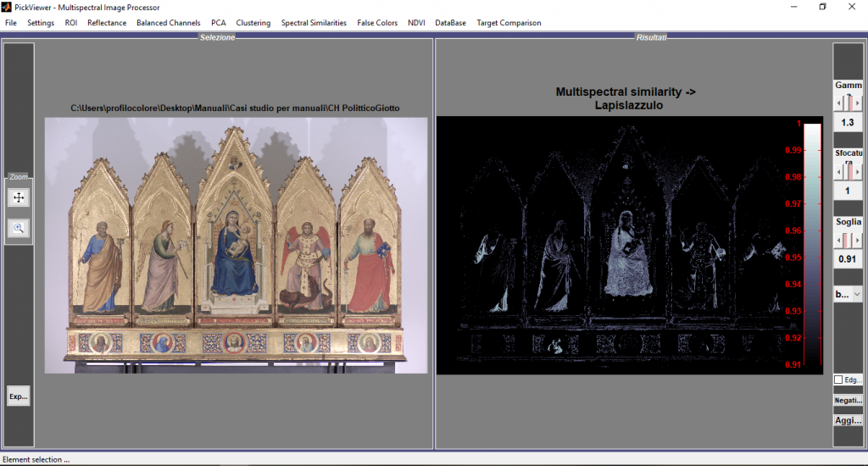This screenshot has height=466, width=868.
Task: Click the Soglia value field 0.91
Action: (848, 259)
